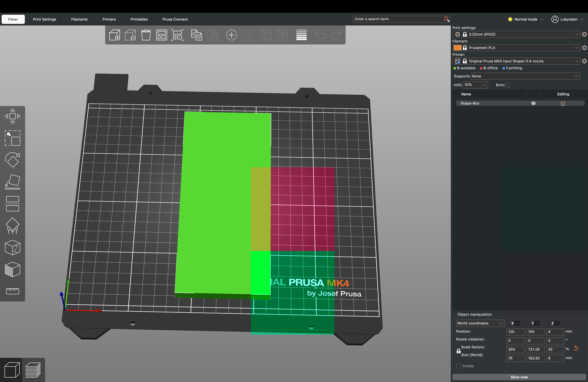Enable the Brim checkbox
Viewport: 588px width, 382px height.
(x=508, y=85)
